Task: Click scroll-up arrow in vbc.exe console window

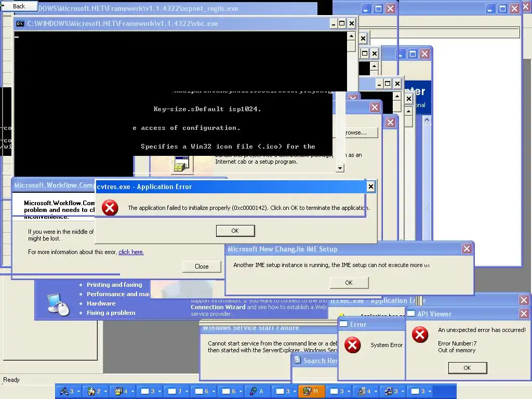Action: point(351,36)
